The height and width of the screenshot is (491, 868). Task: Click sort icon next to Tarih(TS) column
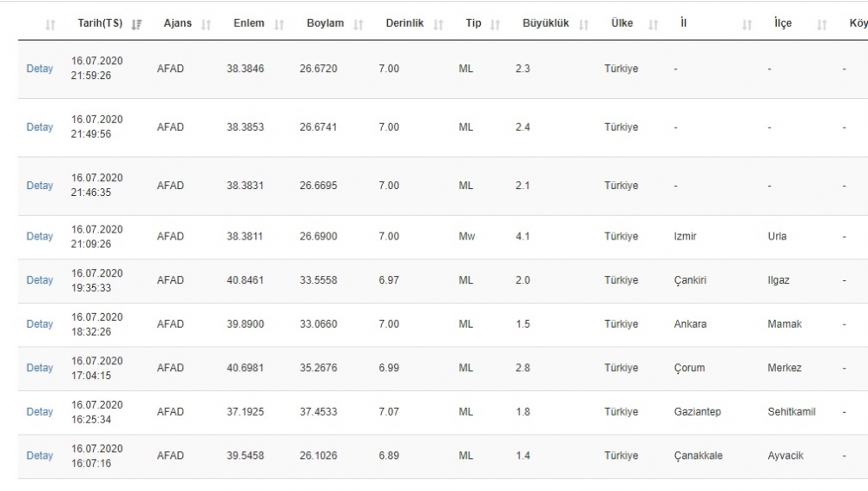(x=136, y=25)
